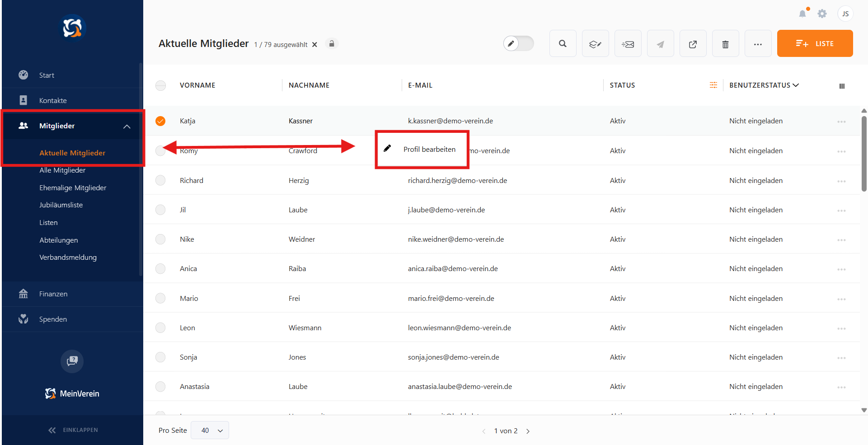This screenshot has width=868, height=445.
Task: Collapse the Mitglieder sidebar section
Action: (x=127, y=126)
